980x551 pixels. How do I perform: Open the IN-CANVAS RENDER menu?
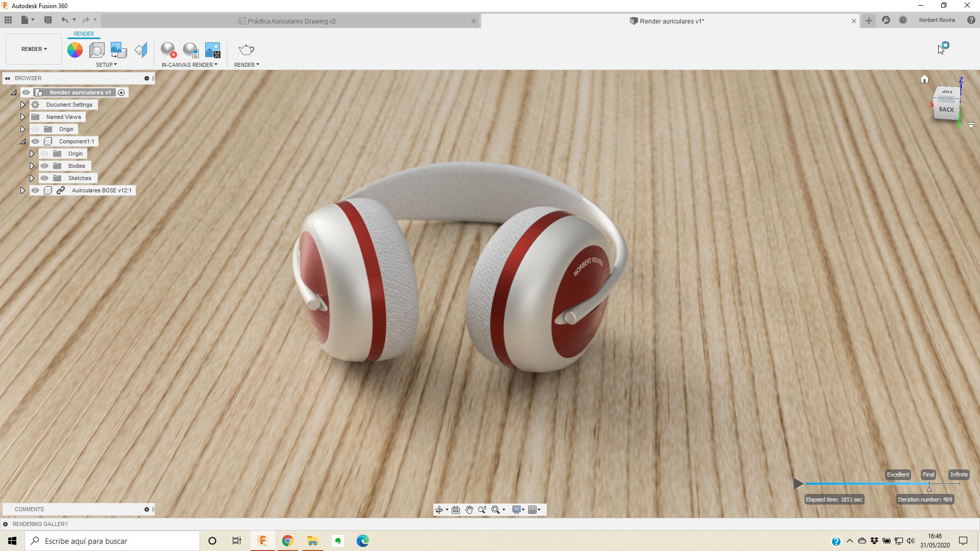coord(189,65)
